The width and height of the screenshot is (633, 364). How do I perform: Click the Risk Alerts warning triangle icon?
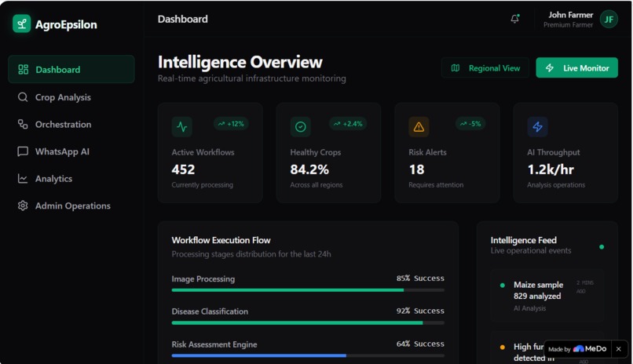pyautogui.click(x=419, y=126)
